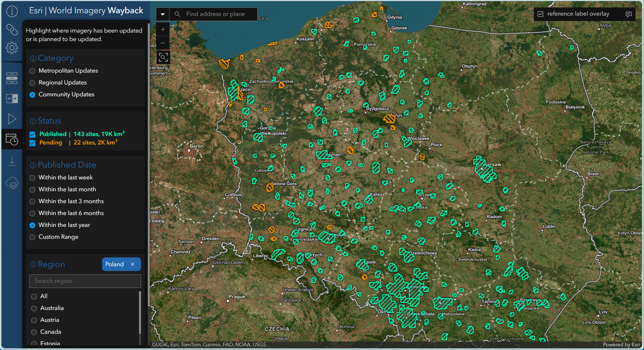
Task: Open the info icon in the sidebar
Action: coord(12,12)
